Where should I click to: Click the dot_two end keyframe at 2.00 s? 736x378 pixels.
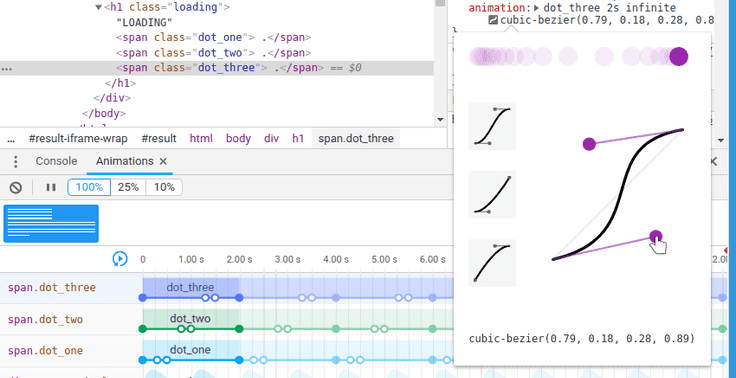pos(239,329)
